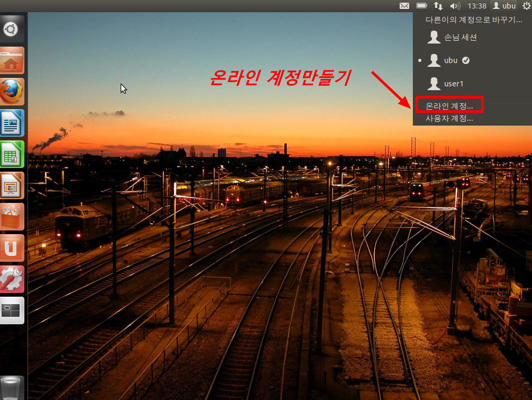Viewport: 532px width, 400px height.
Task: Open the Workspace Switcher
Action: [x=12, y=310]
